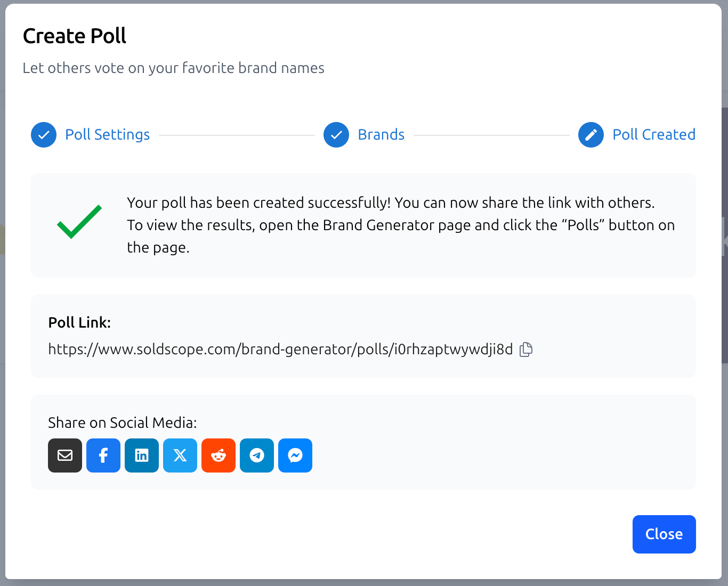Click the Poll Settings checkmark icon
The image size is (728, 586).
(x=43, y=135)
